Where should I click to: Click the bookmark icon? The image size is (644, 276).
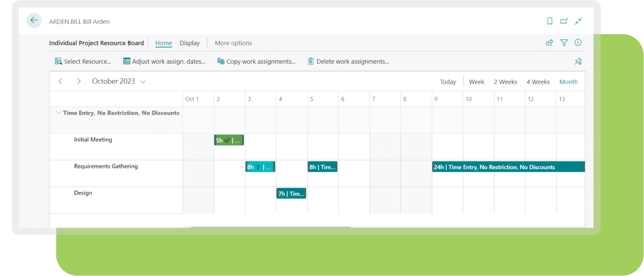point(550,21)
